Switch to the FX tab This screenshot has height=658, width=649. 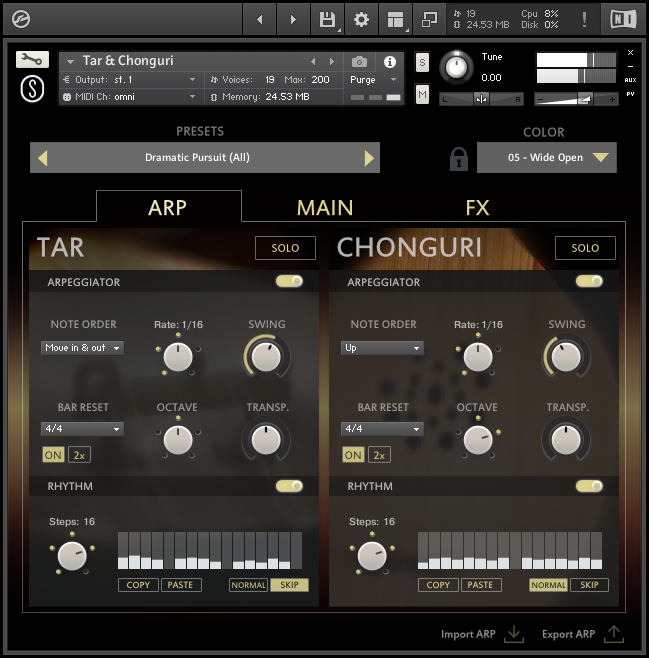click(477, 208)
